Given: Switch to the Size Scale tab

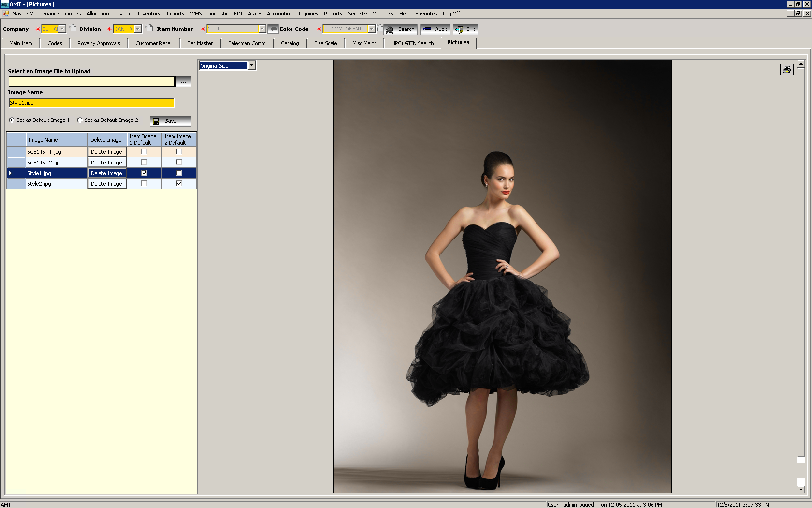Looking at the screenshot, I should 325,43.
